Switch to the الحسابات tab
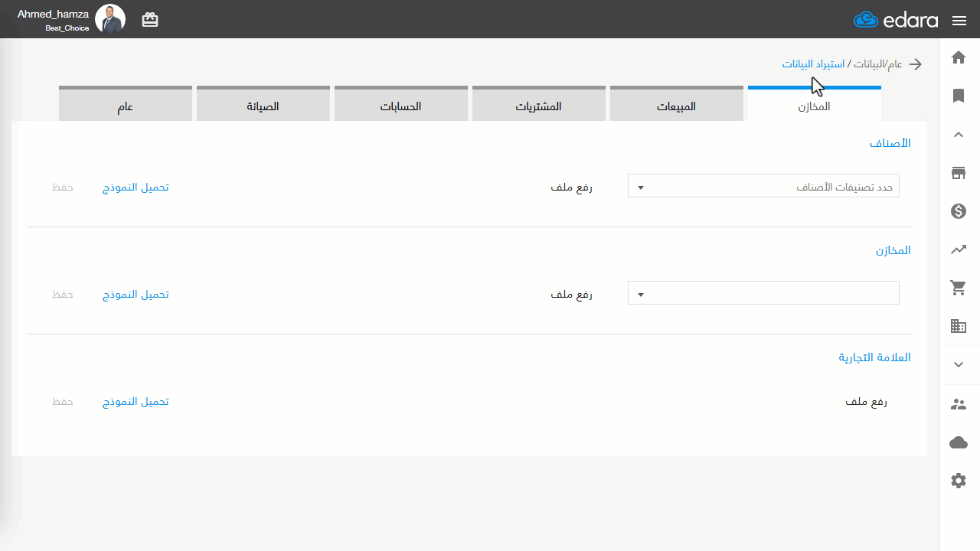Image resolution: width=980 pixels, height=551 pixels. (x=401, y=103)
